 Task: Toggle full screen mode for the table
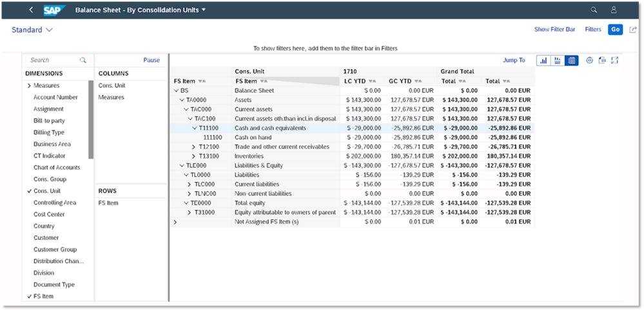pyautogui.click(x=614, y=61)
